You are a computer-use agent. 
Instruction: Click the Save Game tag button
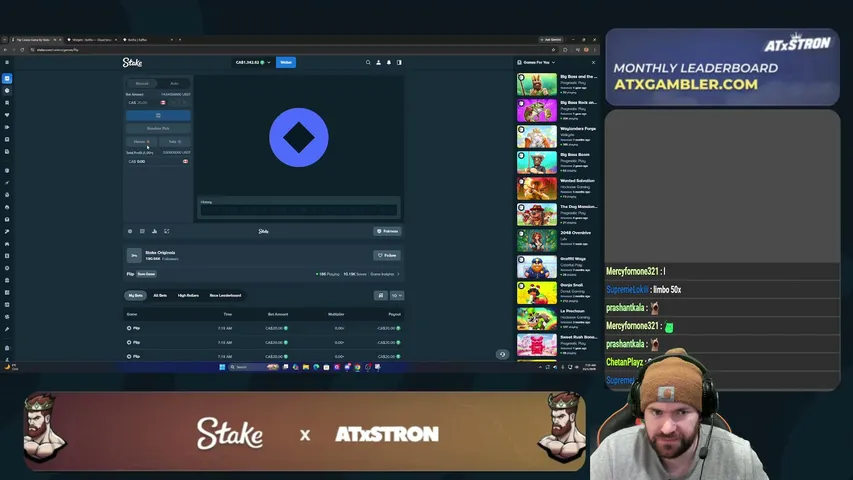click(x=146, y=274)
